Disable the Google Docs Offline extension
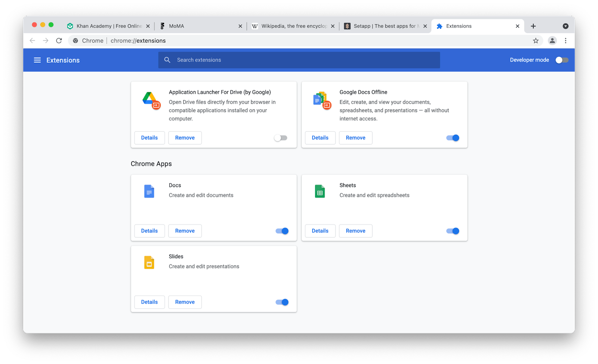This screenshot has height=364, width=598. (452, 138)
